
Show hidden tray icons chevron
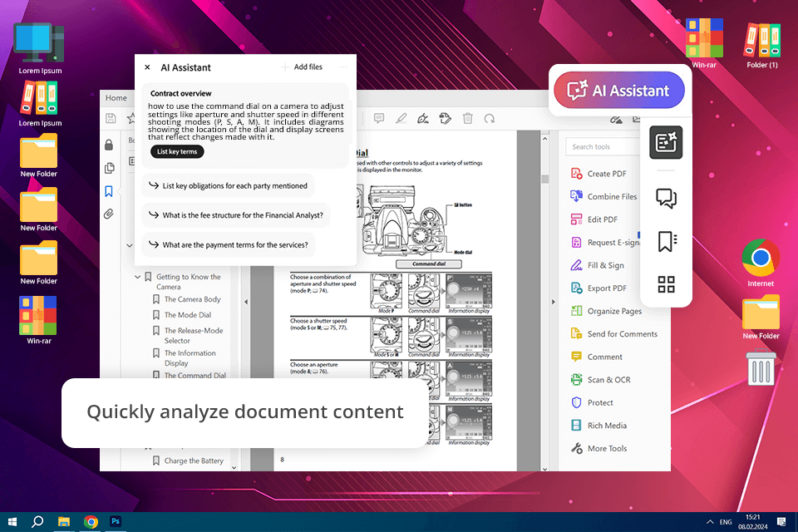709,522
